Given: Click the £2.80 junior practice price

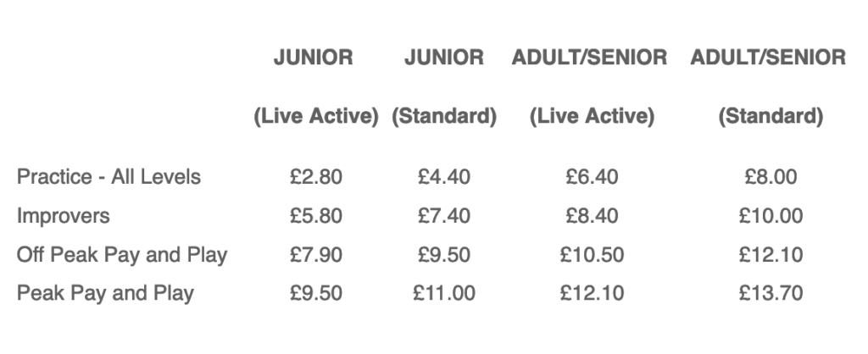Looking at the screenshot, I should (316, 177).
